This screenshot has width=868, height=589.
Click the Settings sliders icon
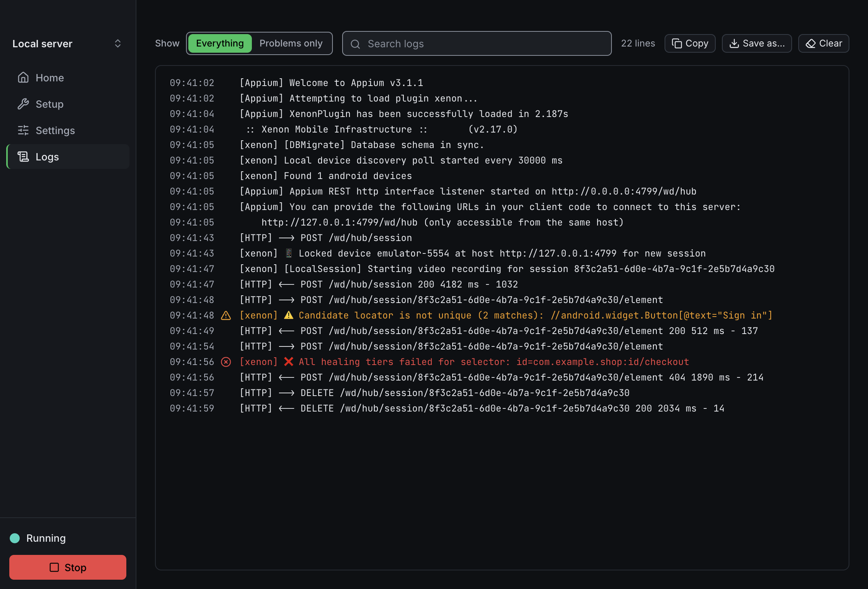23,130
